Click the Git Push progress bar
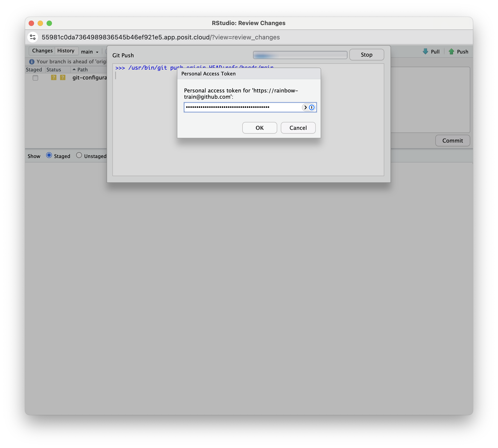 [300, 55]
